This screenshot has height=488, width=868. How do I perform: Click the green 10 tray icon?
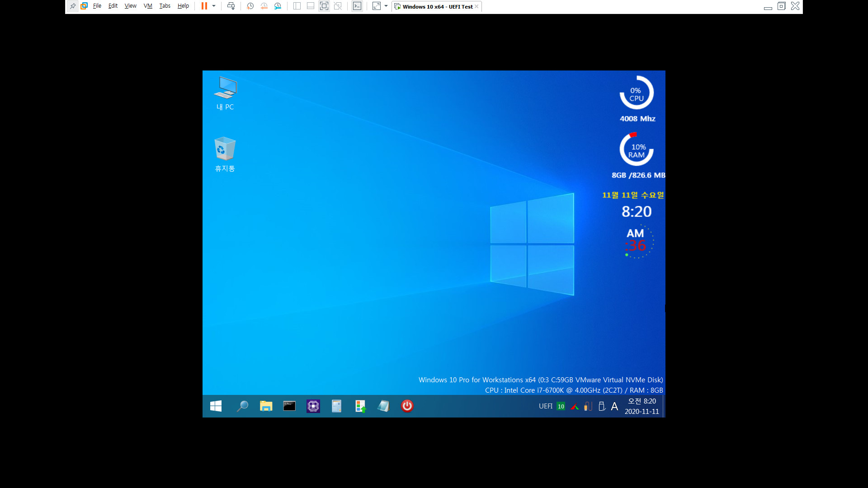[x=561, y=406]
